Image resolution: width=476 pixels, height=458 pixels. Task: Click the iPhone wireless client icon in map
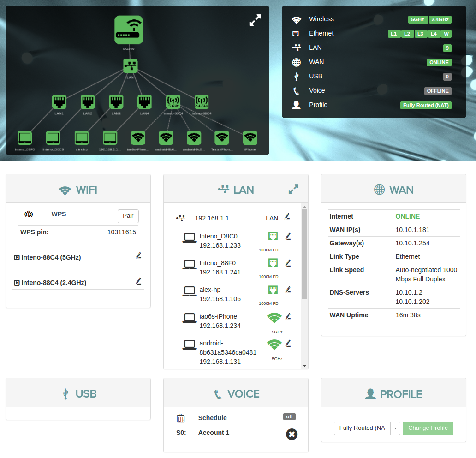tap(250, 138)
